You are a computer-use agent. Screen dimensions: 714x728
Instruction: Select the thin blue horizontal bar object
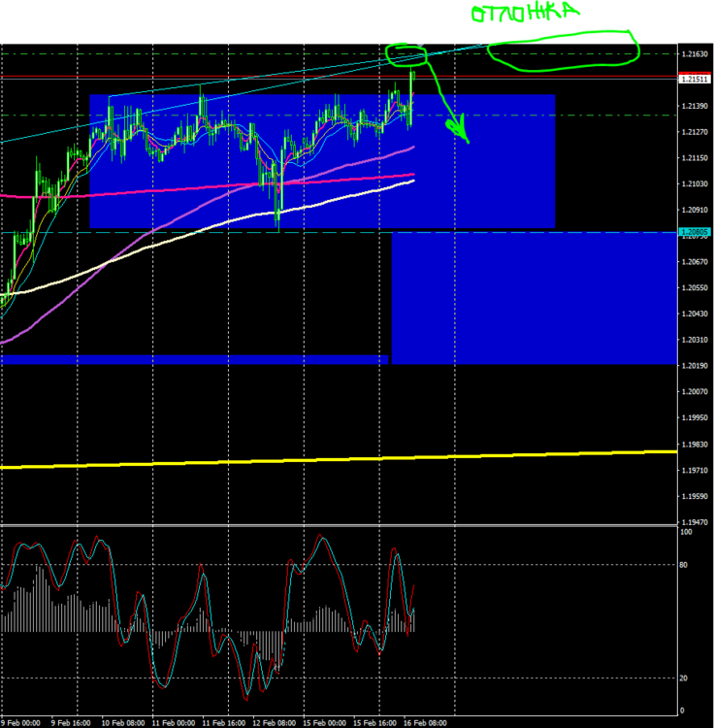click(x=194, y=359)
